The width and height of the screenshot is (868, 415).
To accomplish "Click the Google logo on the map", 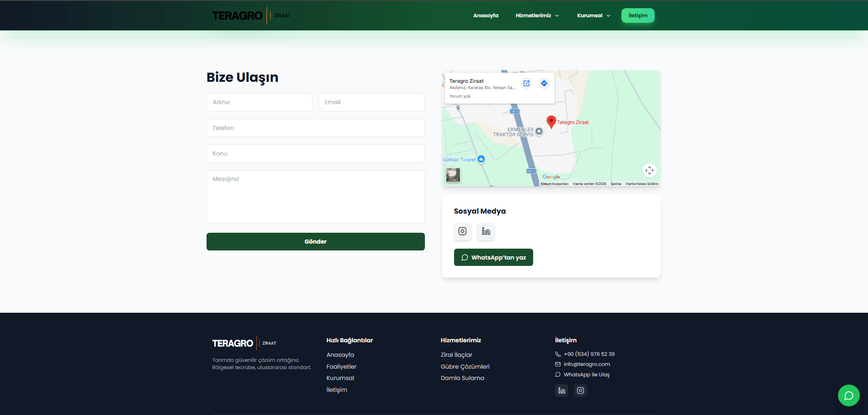I will point(551,177).
